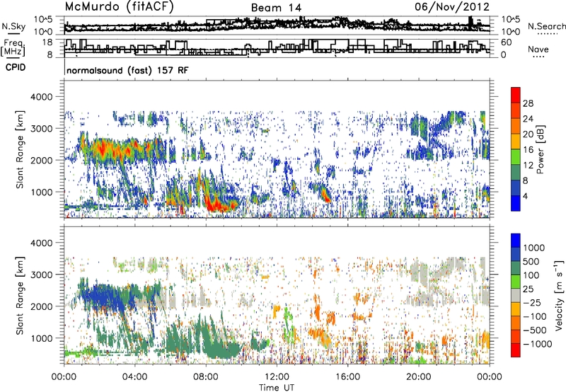Pick the teal 100-500 velocity swatch

pyautogui.click(x=516, y=268)
